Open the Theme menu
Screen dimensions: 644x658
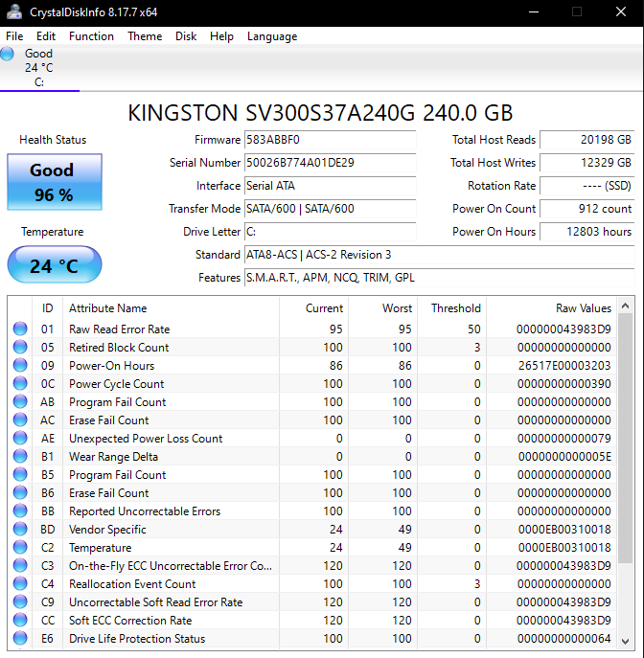click(145, 36)
